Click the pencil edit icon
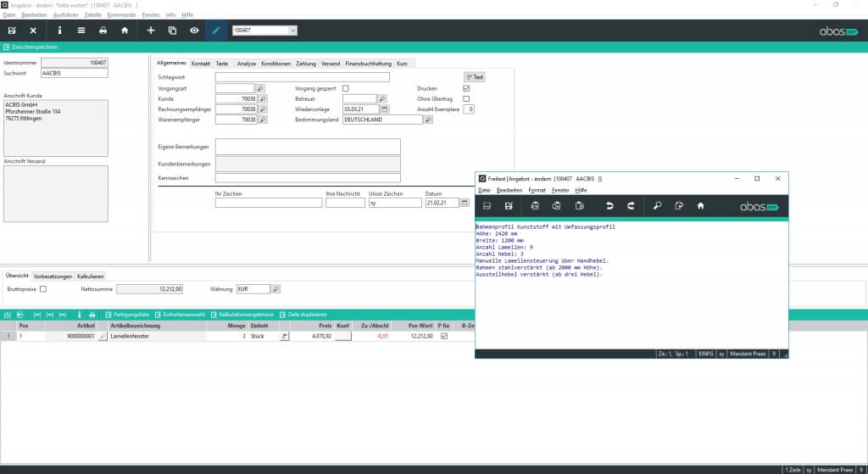 pyautogui.click(x=215, y=31)
